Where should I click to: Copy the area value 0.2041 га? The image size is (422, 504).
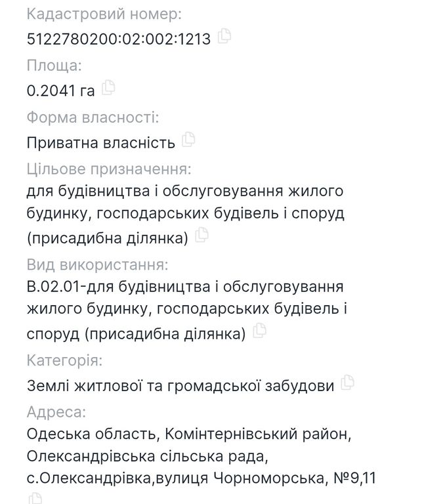click(x=108, y=87)
